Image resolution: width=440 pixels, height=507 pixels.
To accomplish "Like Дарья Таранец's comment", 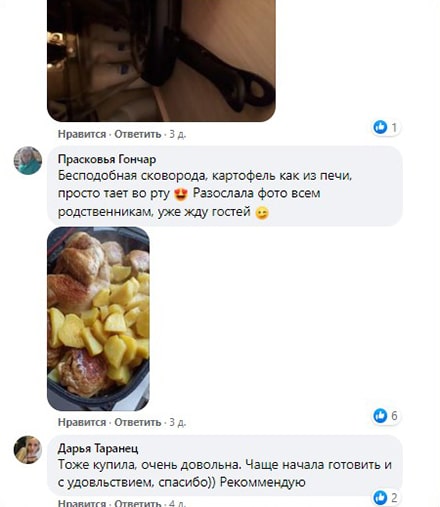I will (82, 503).
